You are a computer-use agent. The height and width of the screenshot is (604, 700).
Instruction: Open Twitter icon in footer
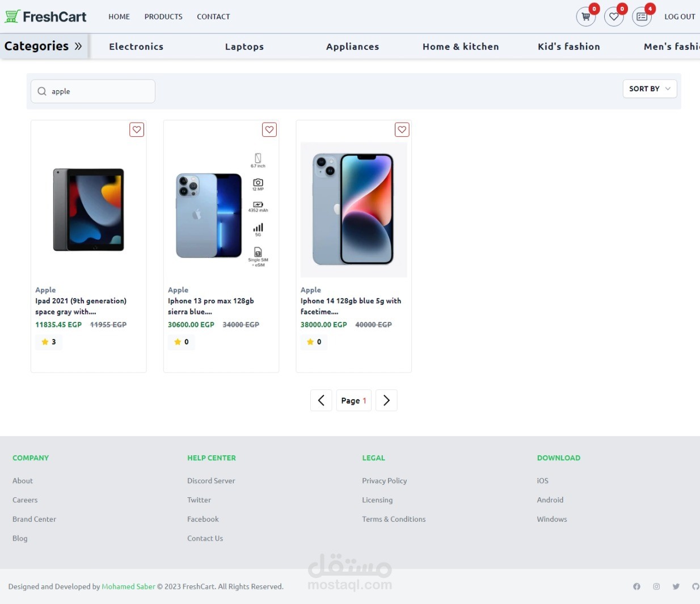tap(676, 586)
